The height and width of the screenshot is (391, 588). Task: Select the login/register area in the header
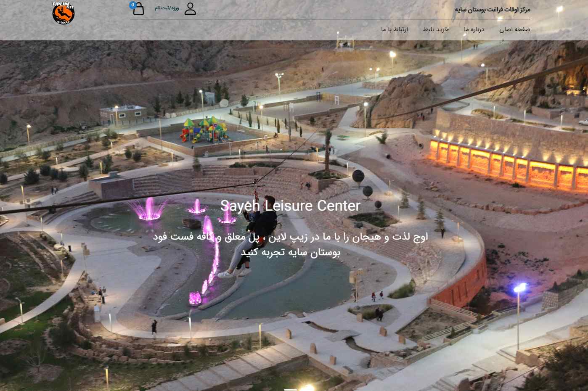(x=167, y=8)
